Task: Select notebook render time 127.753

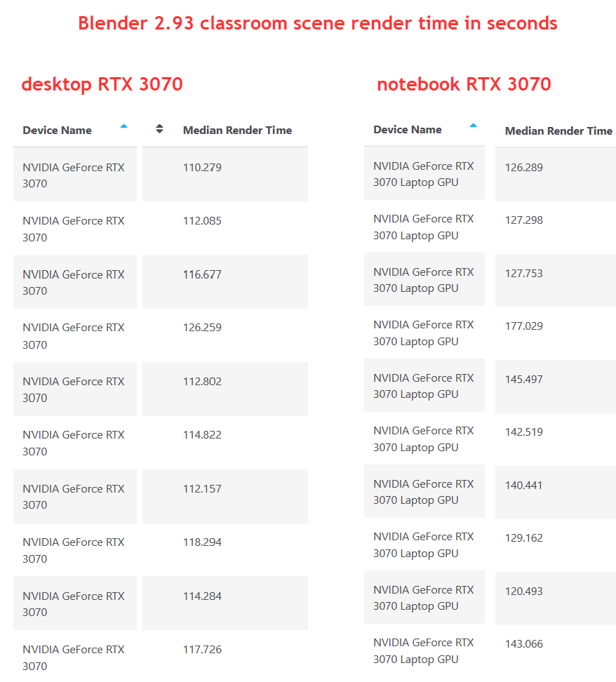Action: coord(524,274)
